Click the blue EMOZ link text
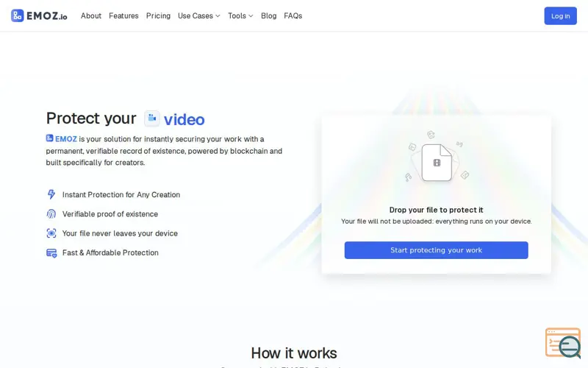Screen dimensions: 588x368 click(66, 139)
